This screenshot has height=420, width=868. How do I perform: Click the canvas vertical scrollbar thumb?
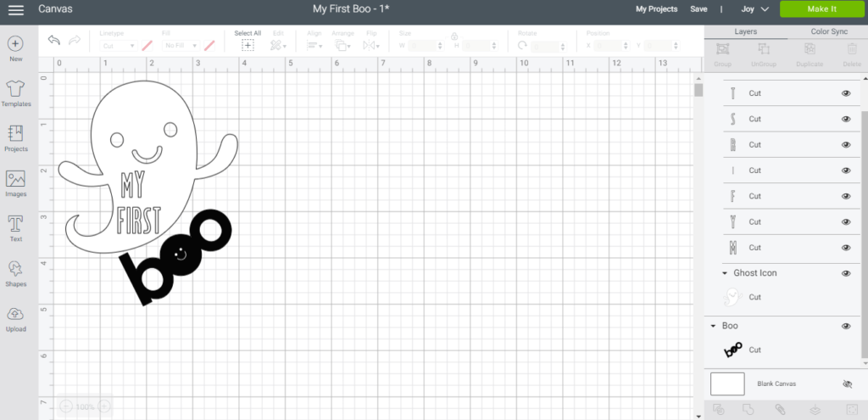click(x=698, y=90)
